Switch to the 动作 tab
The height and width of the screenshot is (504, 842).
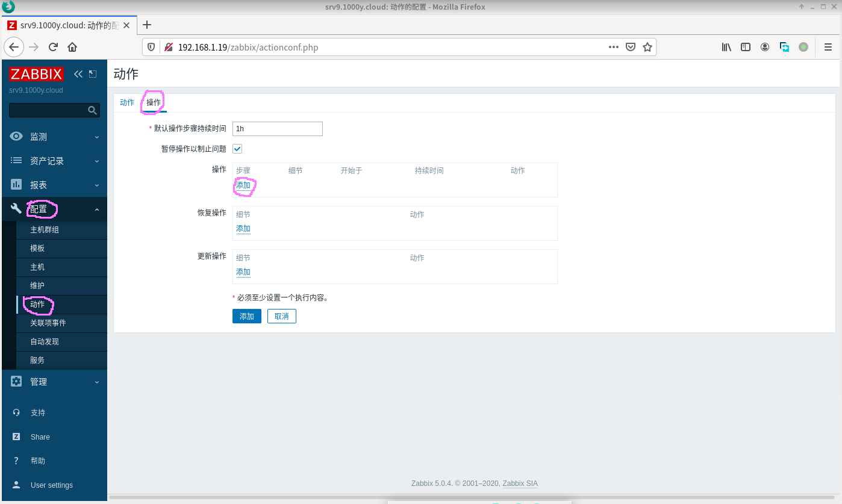click(127, 102)
